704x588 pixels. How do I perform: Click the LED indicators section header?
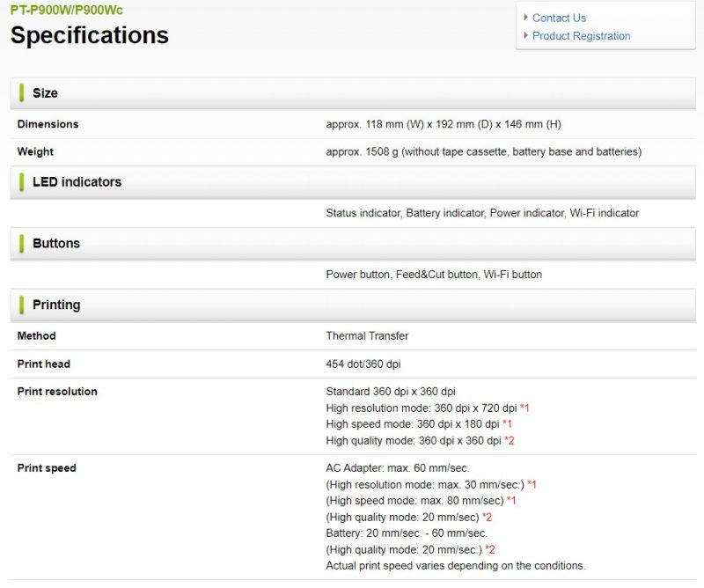coord(353,182)
